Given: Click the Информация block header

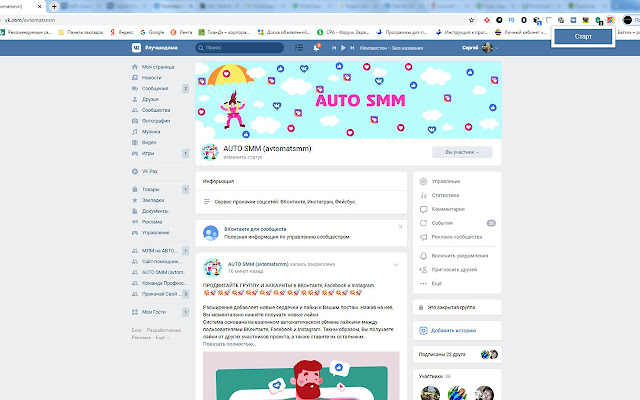Looking at the screenshot, I should [218, 181].
